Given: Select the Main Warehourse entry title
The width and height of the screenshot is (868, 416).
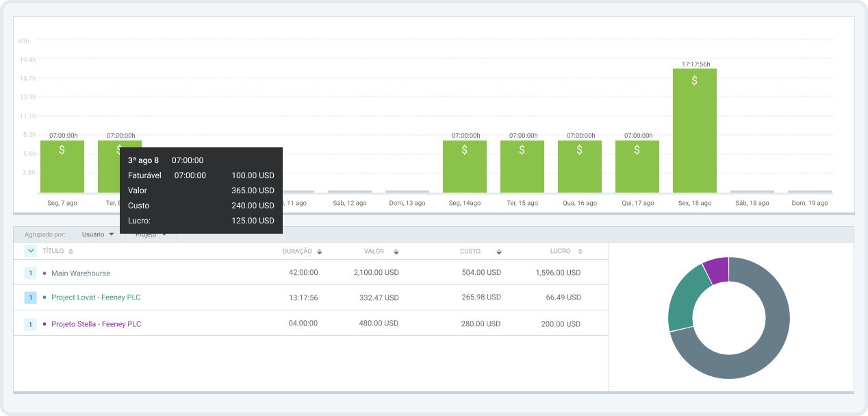Looking at the screenshot, I should (x=80, y=273).
